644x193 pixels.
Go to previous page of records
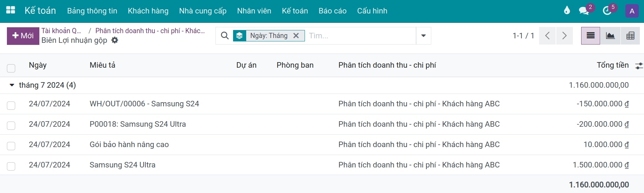tap(547, 36)
